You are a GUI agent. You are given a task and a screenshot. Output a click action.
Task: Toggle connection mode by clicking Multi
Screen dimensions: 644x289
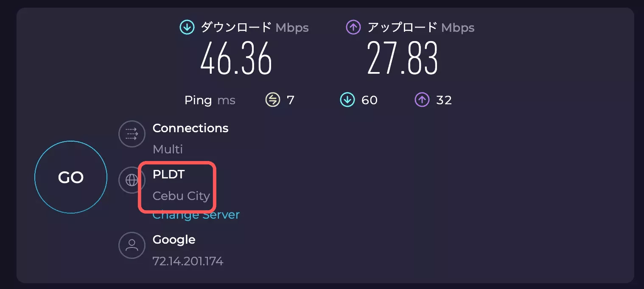(167, 149)
